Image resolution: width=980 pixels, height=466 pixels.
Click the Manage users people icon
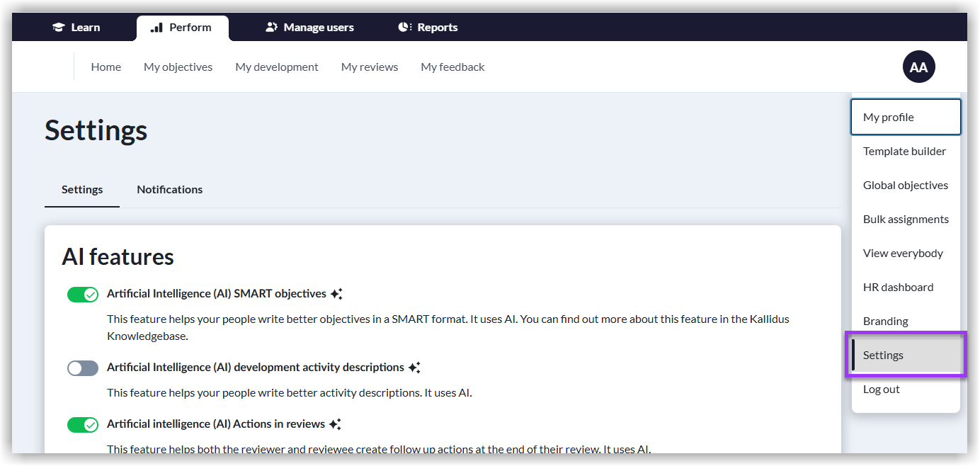point(271,28)
